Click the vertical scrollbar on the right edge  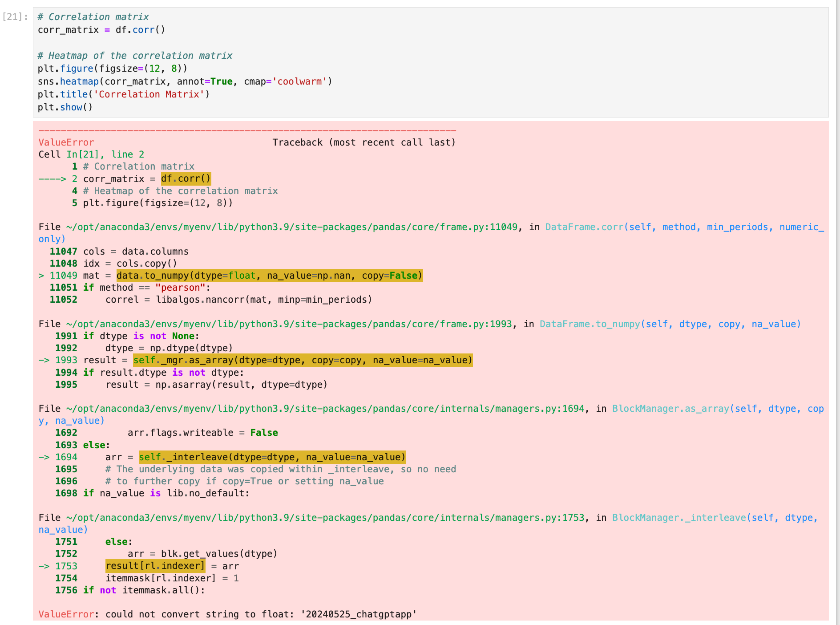(837, 312)
